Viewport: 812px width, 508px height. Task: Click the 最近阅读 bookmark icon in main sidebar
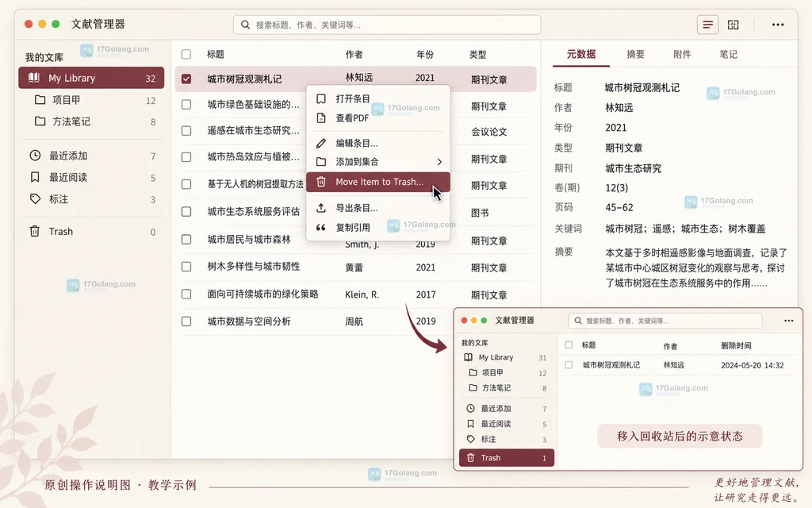(x=35, y=177)
